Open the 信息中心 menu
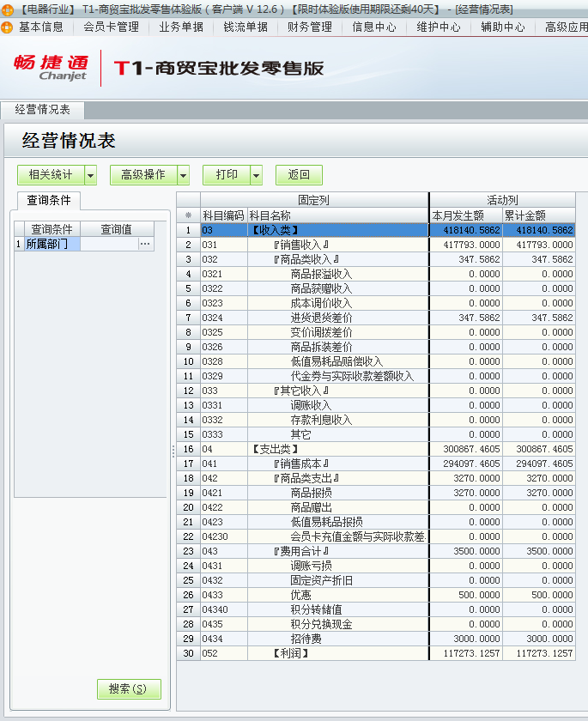The height and width of the screenshot is (721, 588). tap(374, 27)
